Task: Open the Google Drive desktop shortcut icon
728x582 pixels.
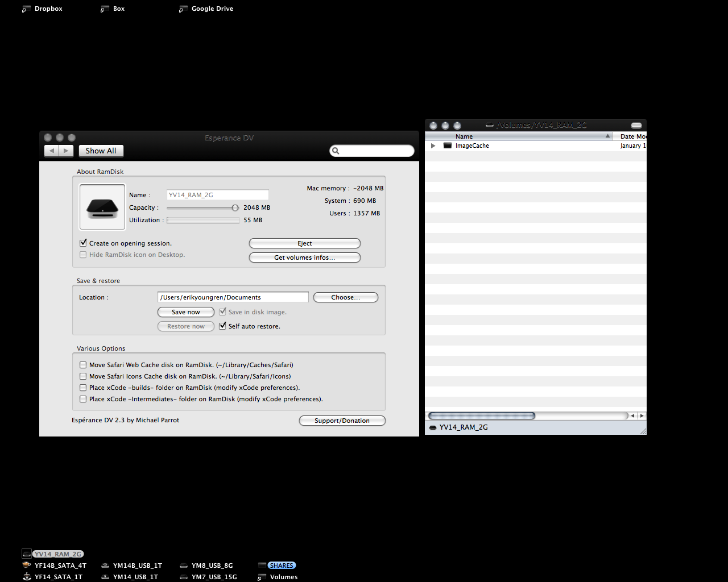Action: coord(183,9)
